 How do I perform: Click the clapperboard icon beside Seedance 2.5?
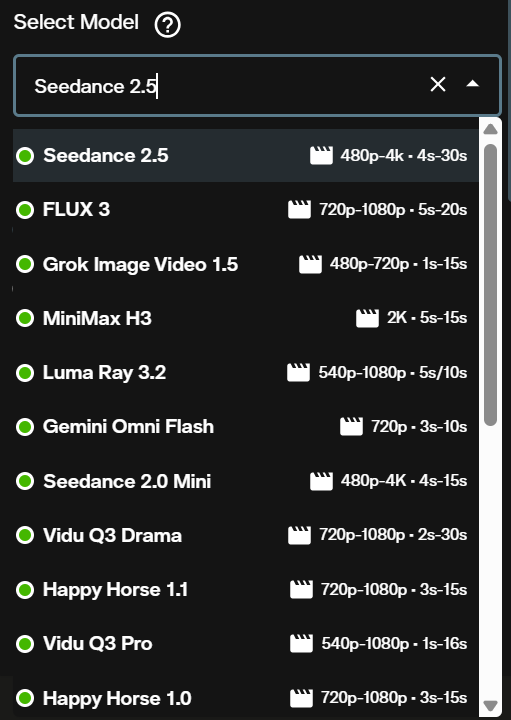tap(321, 156)
